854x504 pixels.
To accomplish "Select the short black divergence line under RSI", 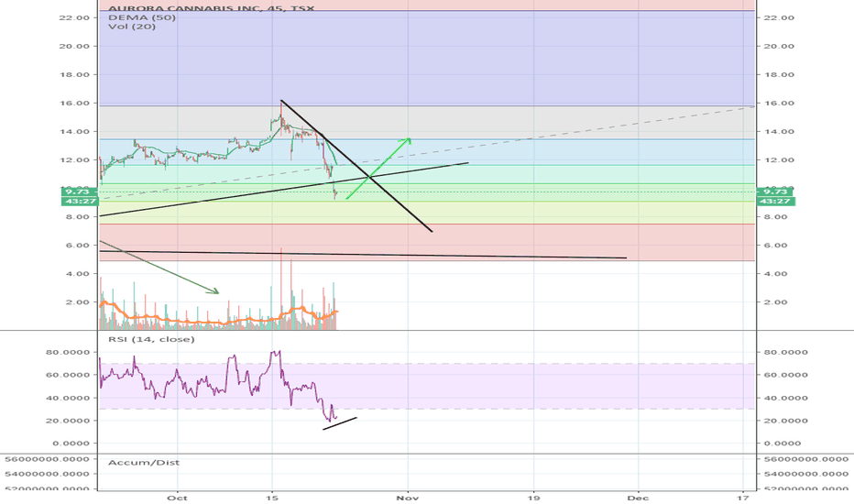I will (340, 423).
